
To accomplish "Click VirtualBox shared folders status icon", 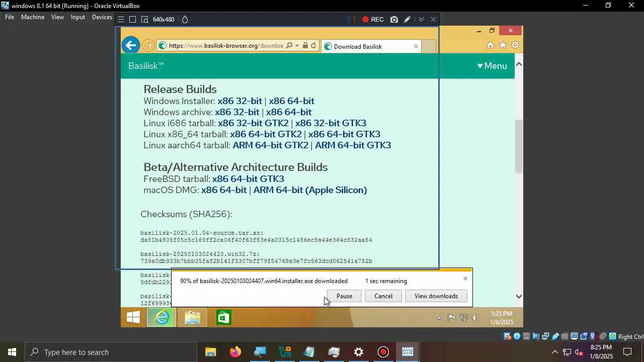I will [x=565, y=336].
